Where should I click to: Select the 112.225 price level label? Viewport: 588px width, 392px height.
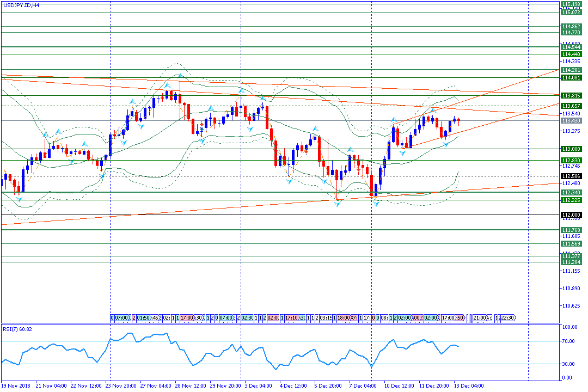571,200
